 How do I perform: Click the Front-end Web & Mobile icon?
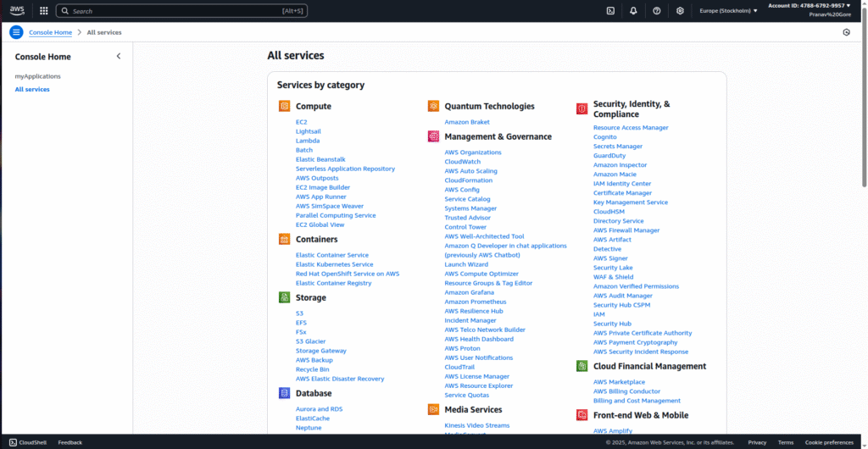581,415
